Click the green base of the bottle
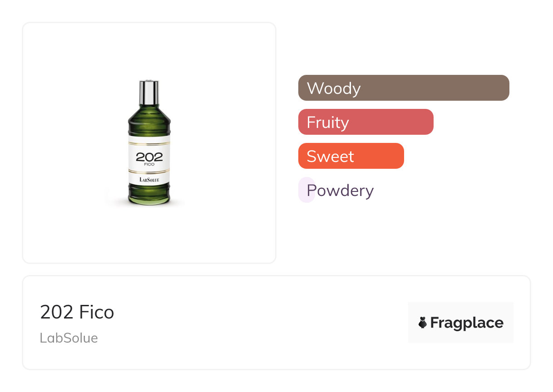Image resolution: width=553 pixels, height=392 pixels. point(149,196)
